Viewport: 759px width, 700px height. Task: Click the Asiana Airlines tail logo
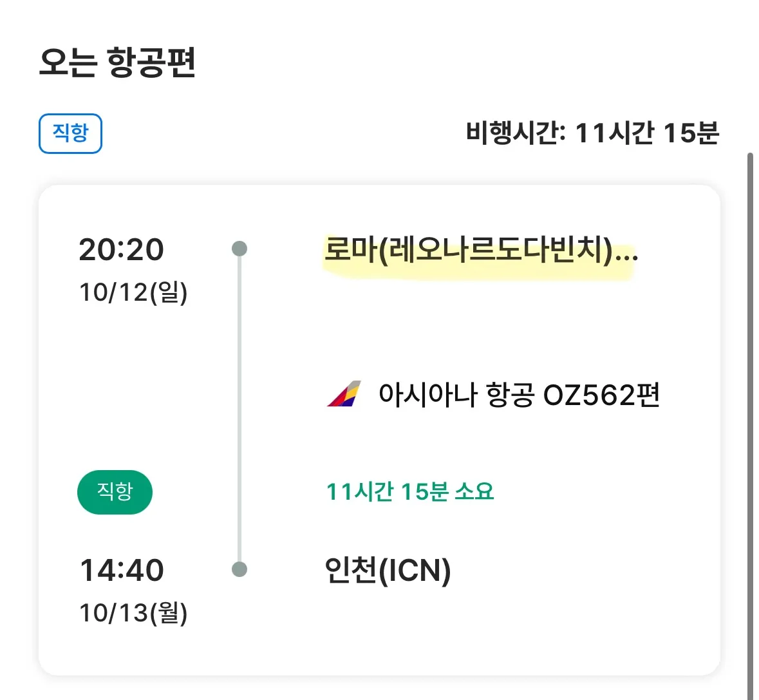[x=344, y=394]
